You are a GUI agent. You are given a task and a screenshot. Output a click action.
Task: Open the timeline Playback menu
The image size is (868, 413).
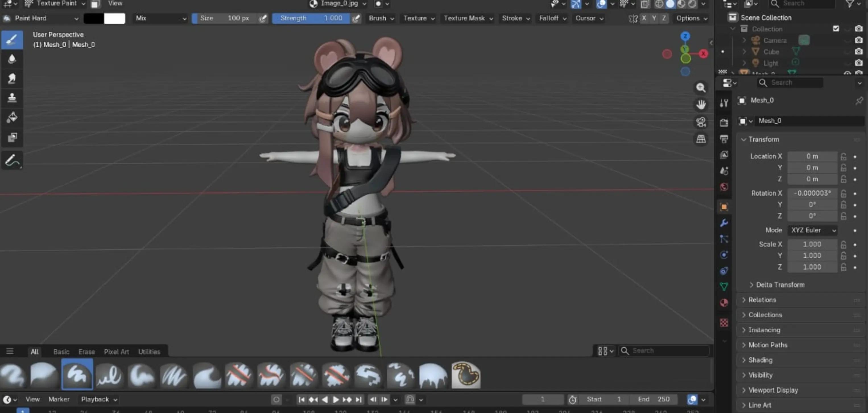coord(99,400)
